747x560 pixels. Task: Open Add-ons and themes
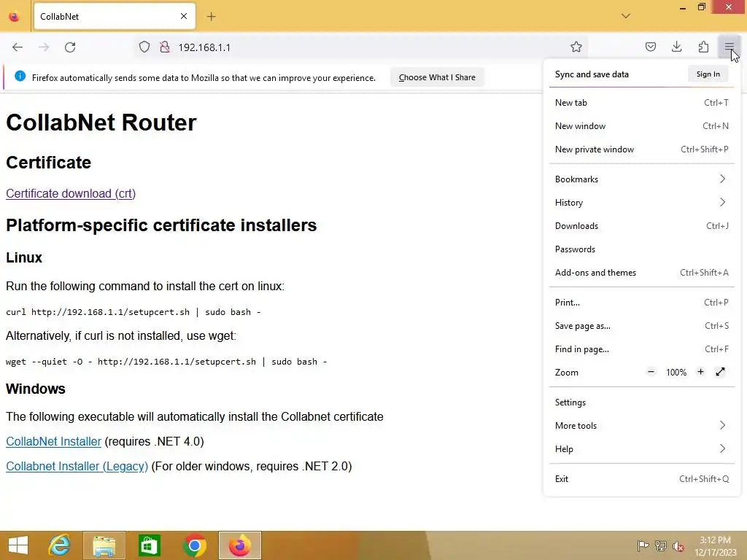[642, 273]
